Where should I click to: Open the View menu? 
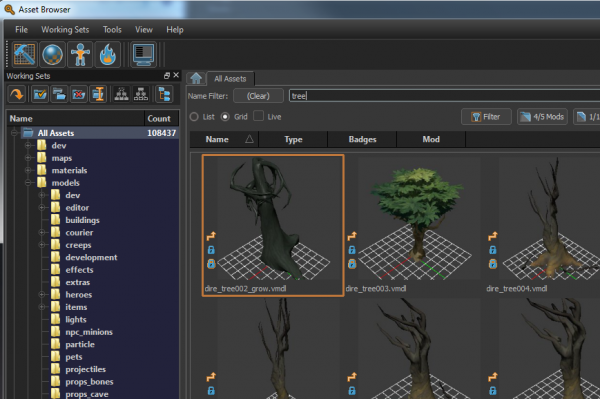click(144, 29)
